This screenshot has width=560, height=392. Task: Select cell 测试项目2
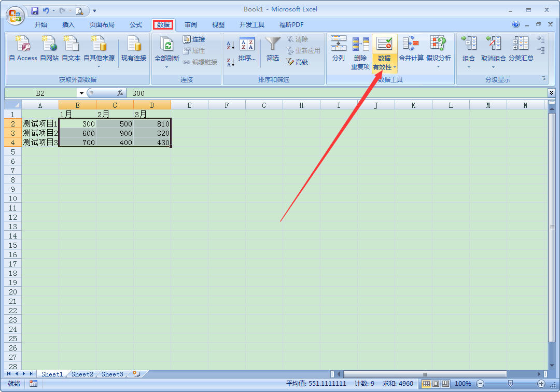[40, 133]
